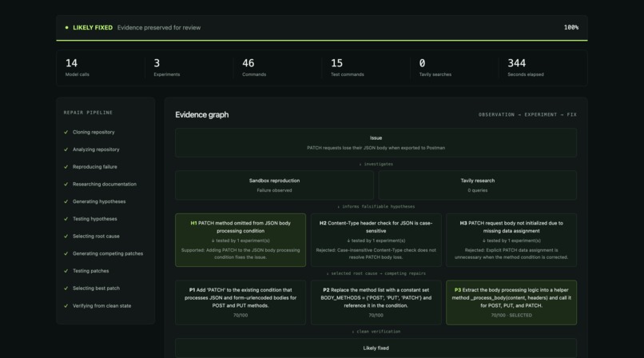The image size is (644, 358).
Task: Open hypothesis H1 PATCH method omitted card
Action: click(241, 241)
